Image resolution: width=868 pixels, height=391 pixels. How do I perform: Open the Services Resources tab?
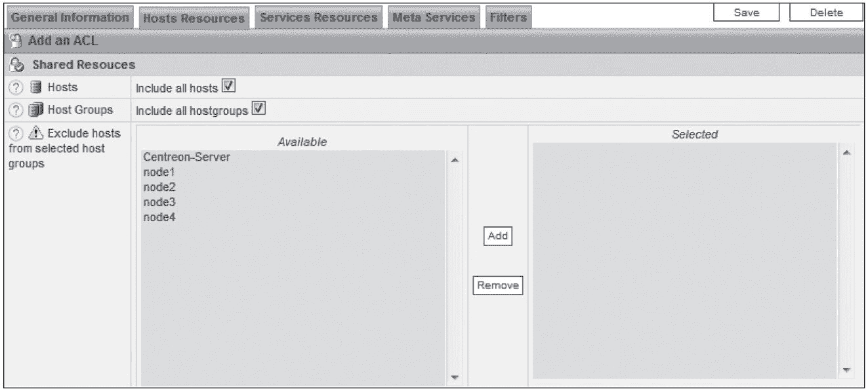coord(318,18)
